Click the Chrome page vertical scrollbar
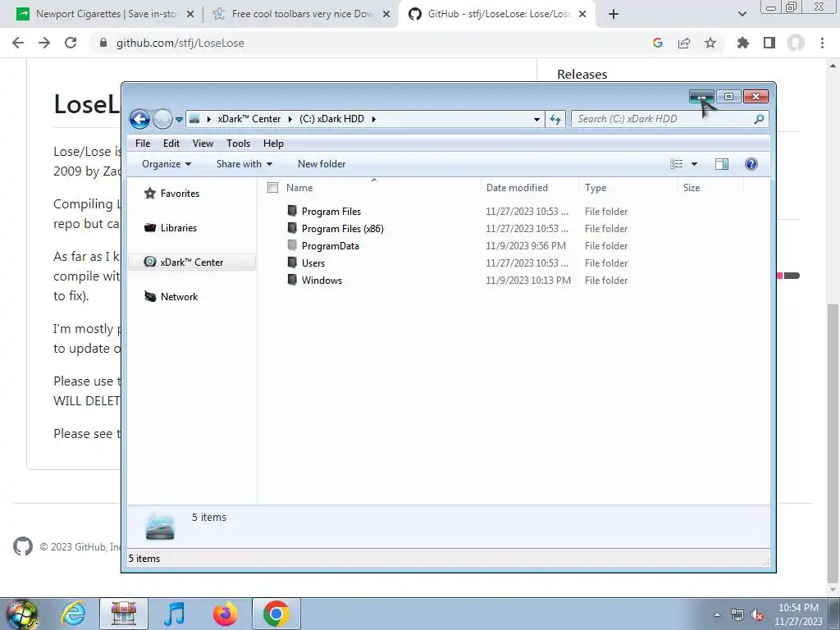Image resolution: width=840 pixels, height=630 pixels. pos(833,442)
